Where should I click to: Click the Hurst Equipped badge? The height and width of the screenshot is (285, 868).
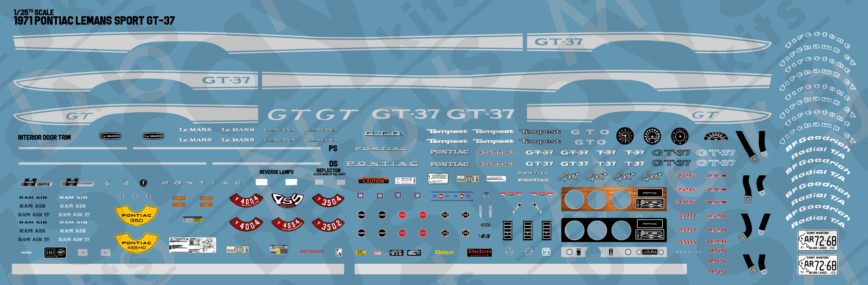click(36, 183)
